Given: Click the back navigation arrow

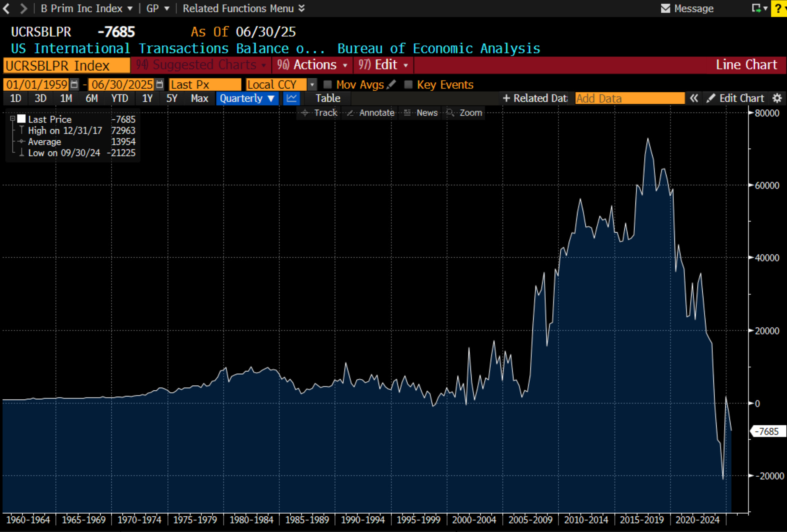Looking at the screenshot, I should click(7, 8).
